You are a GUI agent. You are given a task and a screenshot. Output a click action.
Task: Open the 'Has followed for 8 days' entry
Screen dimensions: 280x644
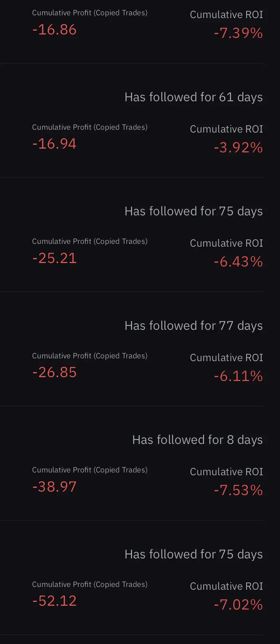point(197,440)
